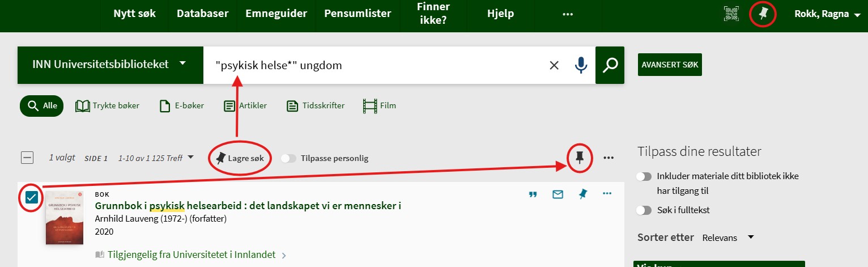Uncheck the Grunnbok i psykisk helsearbeid checkbox
The width and height of the screenshot is (868, 267).
coord(31,197)
